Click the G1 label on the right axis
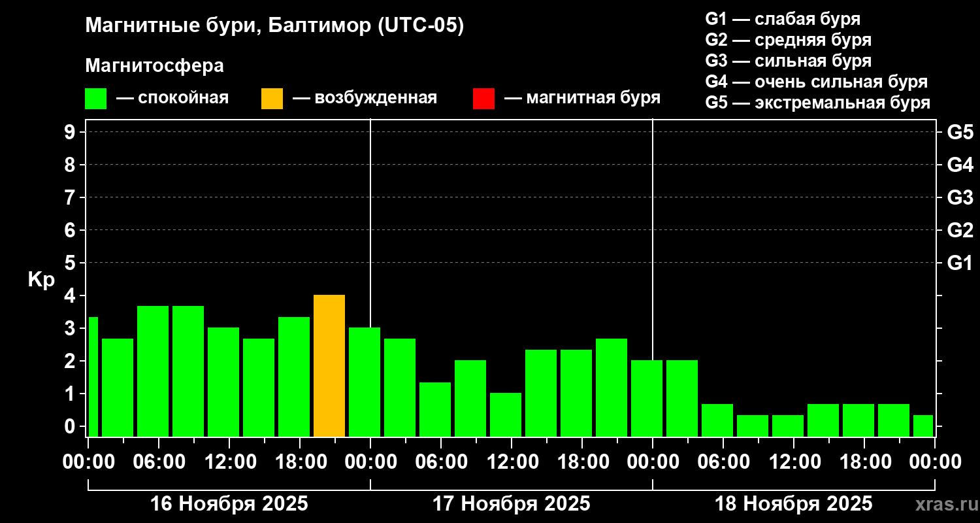Image resolution: width=980 pixels, height=523 pixels. coord(960,263)
